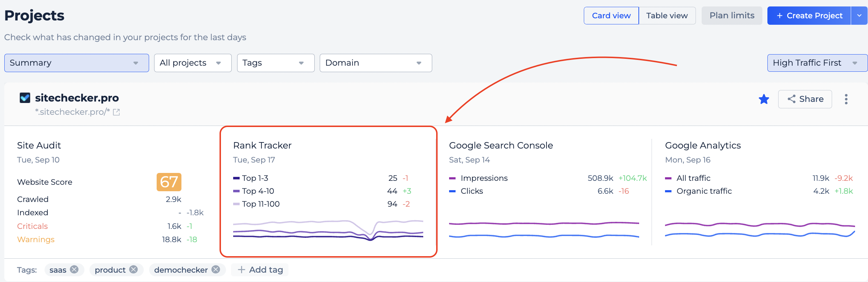Open the Plan limits button
Viewport: 868px width, 282px height.
point(732,15)
